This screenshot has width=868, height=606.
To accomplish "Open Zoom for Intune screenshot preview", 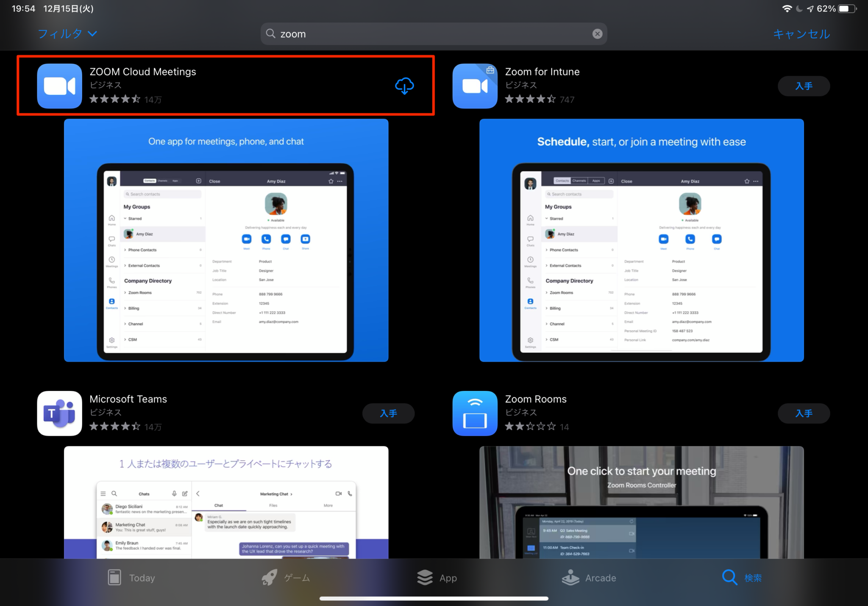I will point(641,240).
